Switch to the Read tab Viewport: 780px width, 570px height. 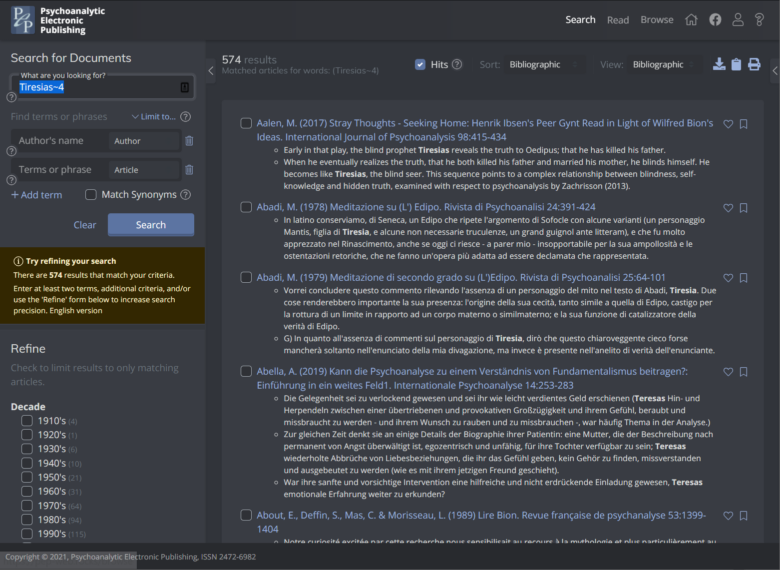(618, 20)
